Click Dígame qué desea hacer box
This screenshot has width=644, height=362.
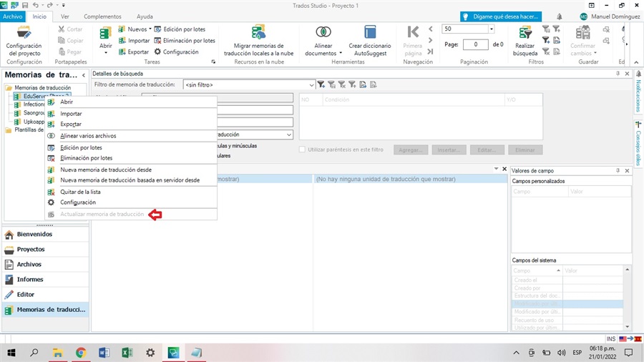pyautogui.click(x=501, y=16)
